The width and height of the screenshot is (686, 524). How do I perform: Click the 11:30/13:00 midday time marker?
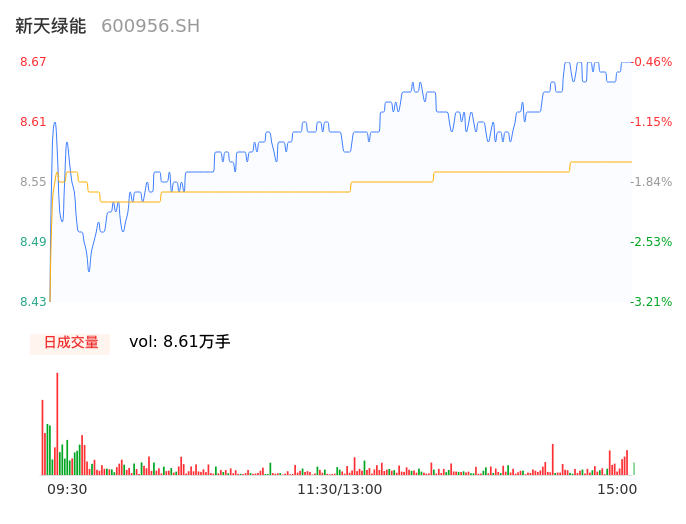pyautogui.click(x=339, y=489)
